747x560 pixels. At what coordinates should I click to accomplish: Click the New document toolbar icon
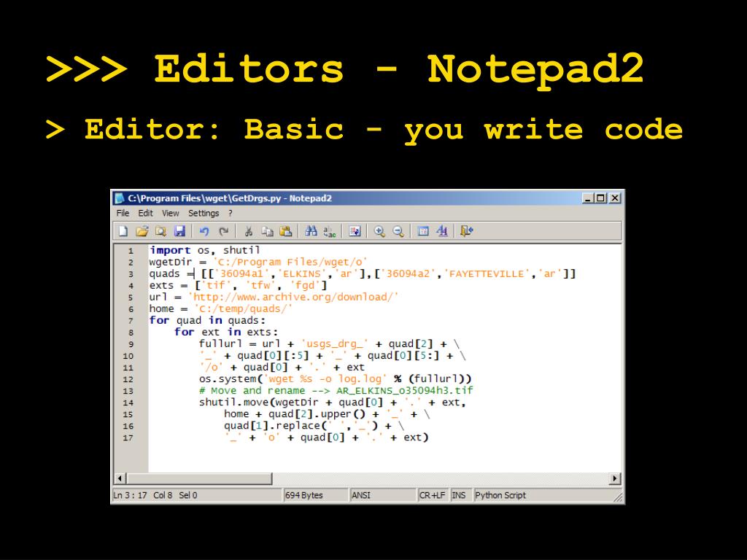pos(123,231)
